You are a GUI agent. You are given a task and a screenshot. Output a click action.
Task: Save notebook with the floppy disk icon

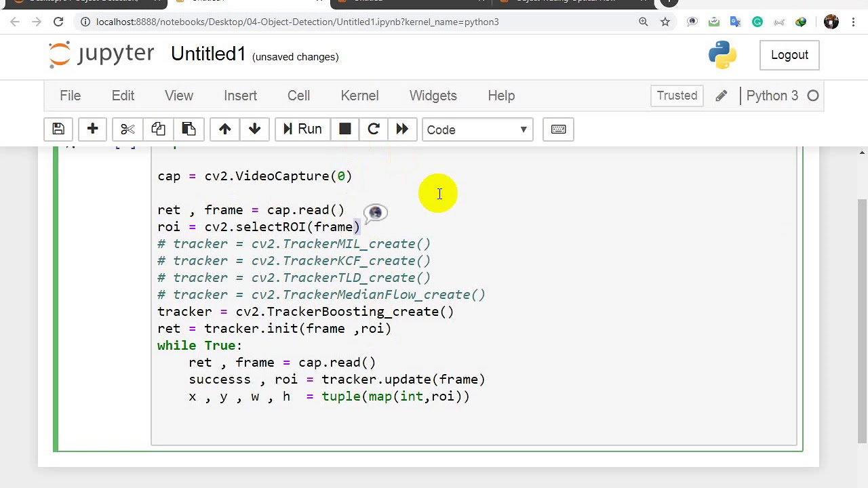tap(58, 129)
